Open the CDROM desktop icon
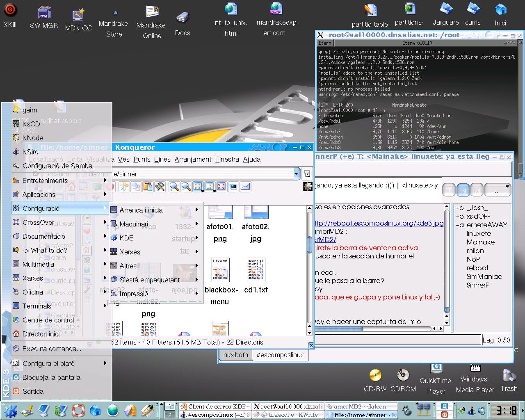 point(403,381)
